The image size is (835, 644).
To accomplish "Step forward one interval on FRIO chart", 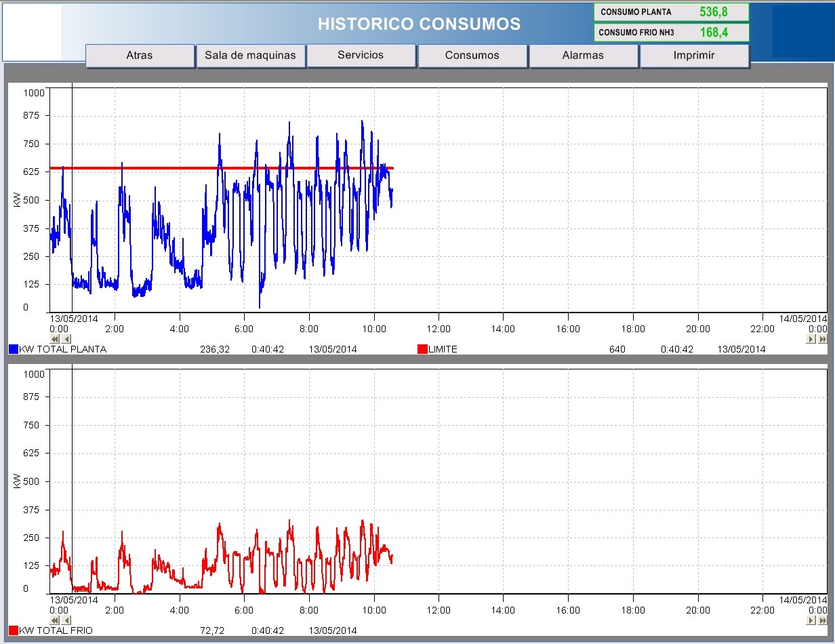I will 811,620.
